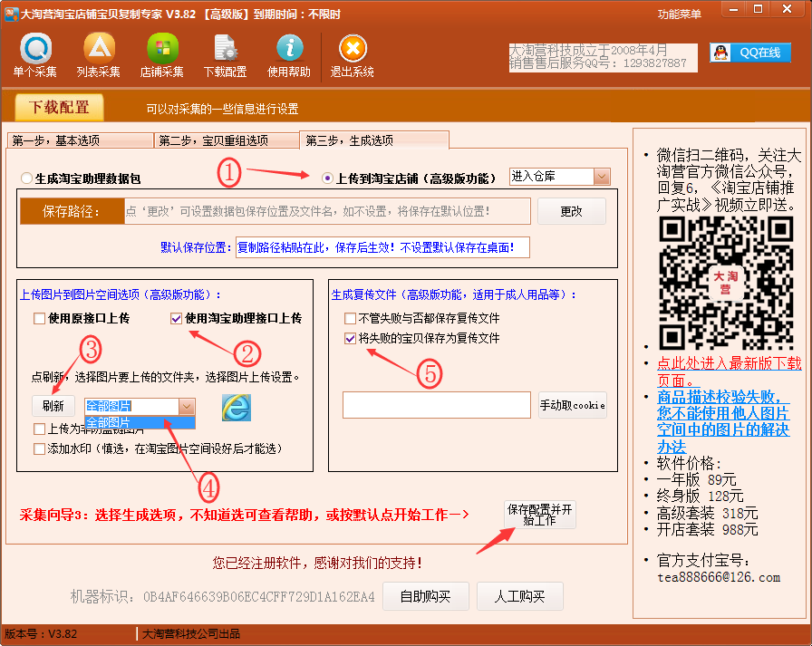The height and width of the screenshot is (646, 812).
Task: Click the 机器标识 machine ID text
Action: tap(223, 597)
